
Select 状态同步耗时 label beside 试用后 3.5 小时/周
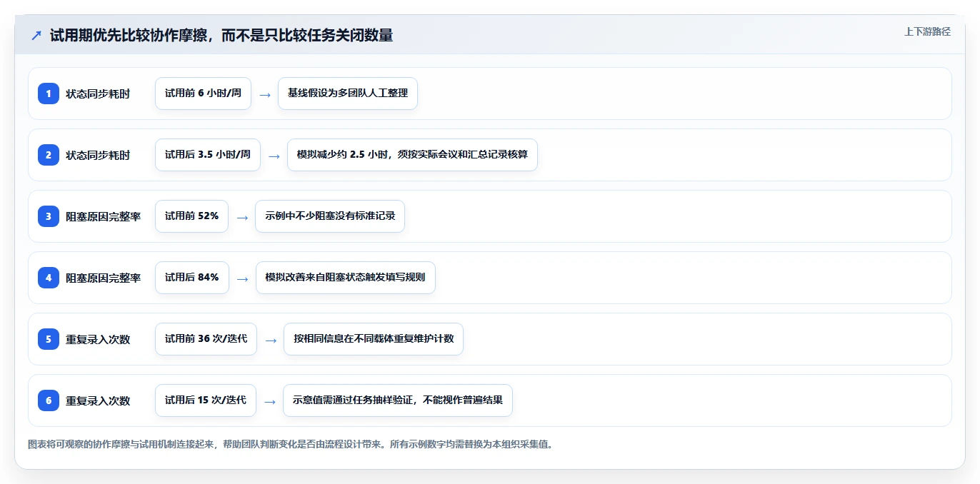click(98, 155)
